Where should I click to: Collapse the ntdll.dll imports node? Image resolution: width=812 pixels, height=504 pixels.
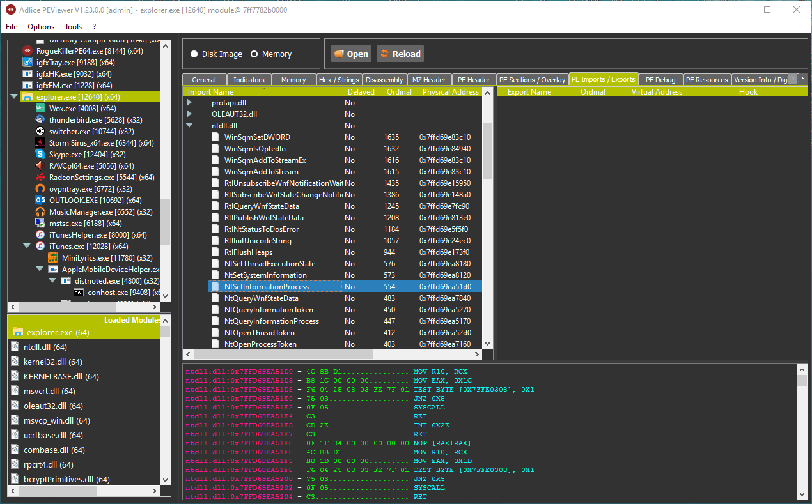tap(189, 126)
